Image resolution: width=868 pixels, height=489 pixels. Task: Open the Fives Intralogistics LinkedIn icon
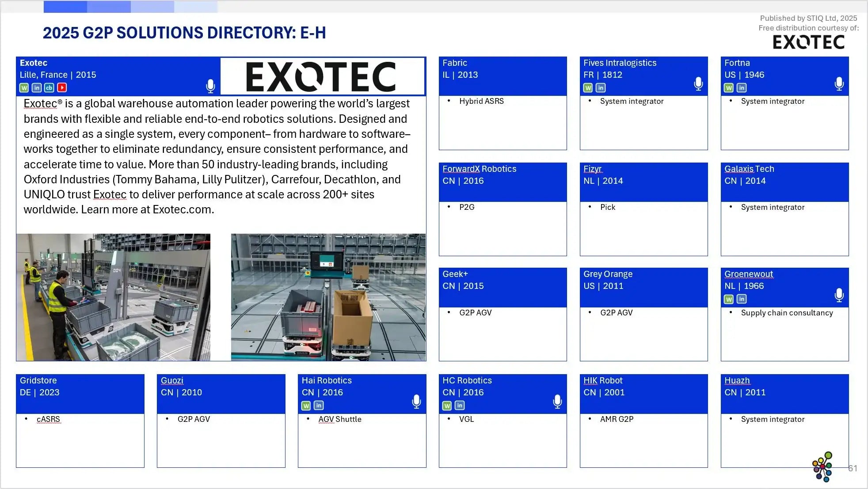(x=601, y=88)
